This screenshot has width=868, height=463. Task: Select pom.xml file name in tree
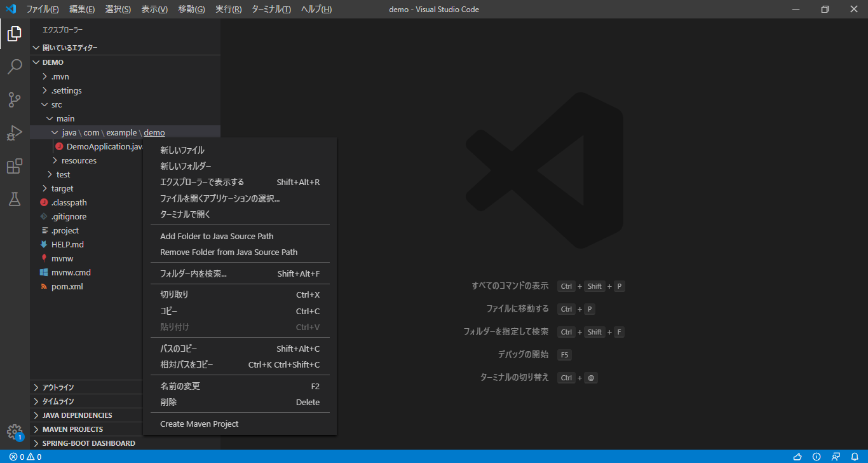click(67, 286)
